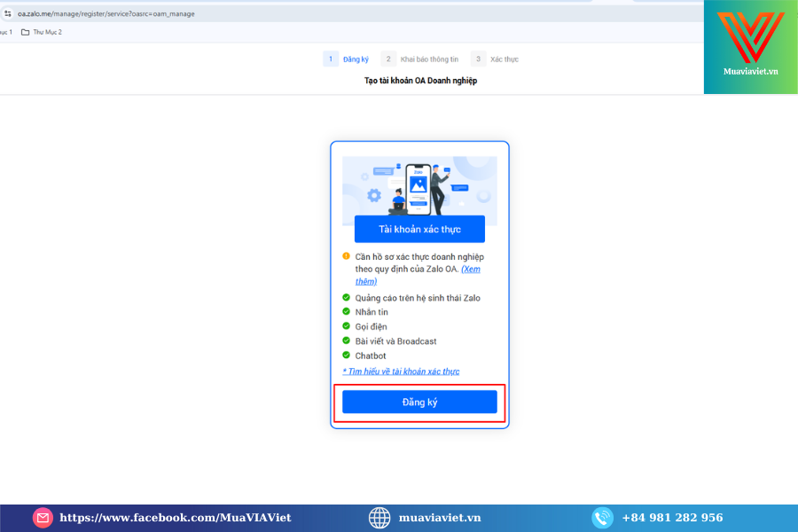Select step 1 Đăng ký tab
The width and height of the screenshot is (798, 532).
pos(346,59)
